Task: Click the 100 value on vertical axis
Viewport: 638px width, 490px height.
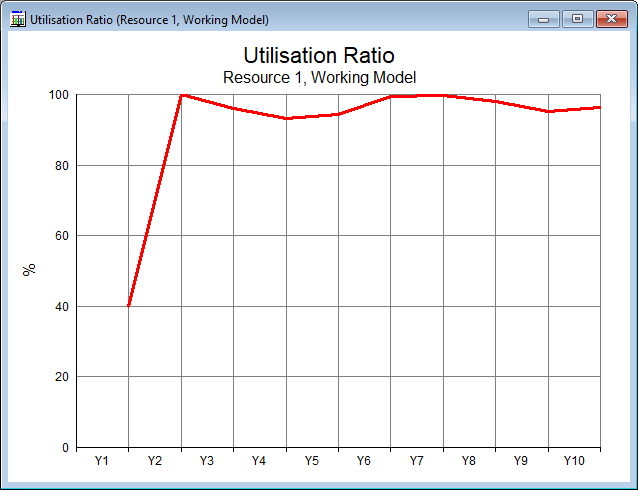Action: [x=59, y=95]
